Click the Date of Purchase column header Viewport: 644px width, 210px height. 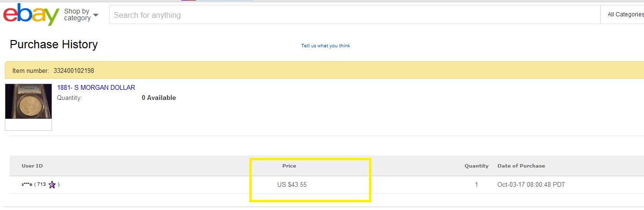click(521, 166)
